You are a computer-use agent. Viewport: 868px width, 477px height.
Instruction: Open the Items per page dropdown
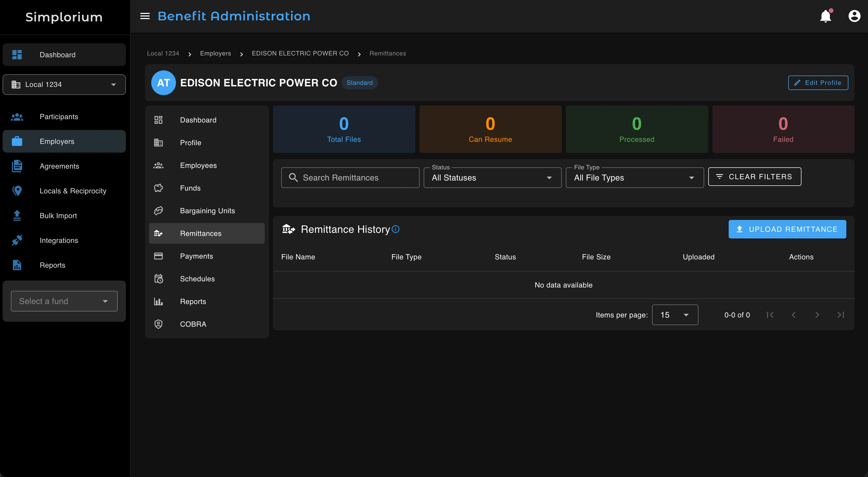(674, 315)
